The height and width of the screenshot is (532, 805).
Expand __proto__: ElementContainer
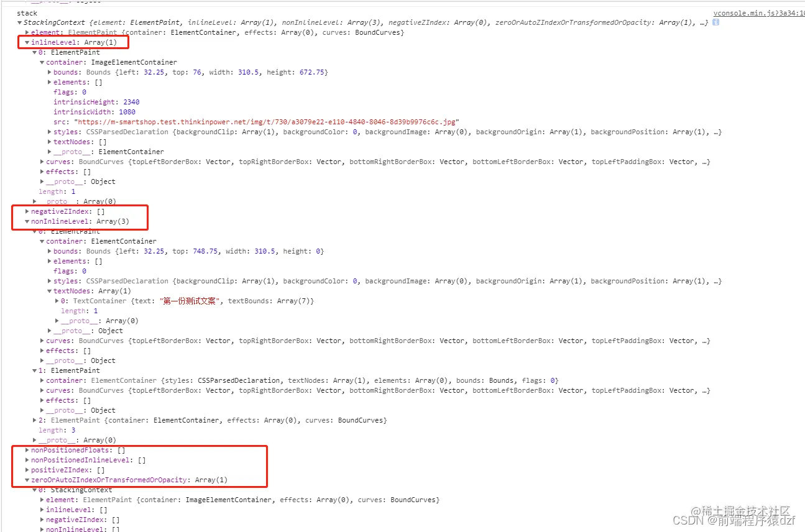[x=49, y=152]
